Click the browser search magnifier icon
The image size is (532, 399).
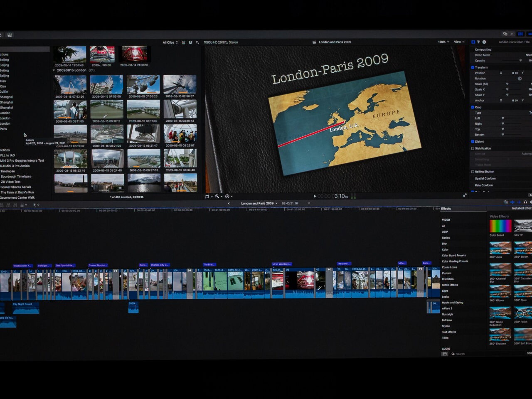pyautogui.click(x=197, y=42)
